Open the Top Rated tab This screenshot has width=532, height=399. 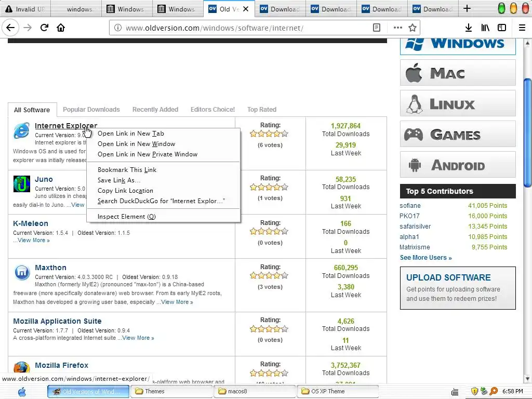[262, 110]
